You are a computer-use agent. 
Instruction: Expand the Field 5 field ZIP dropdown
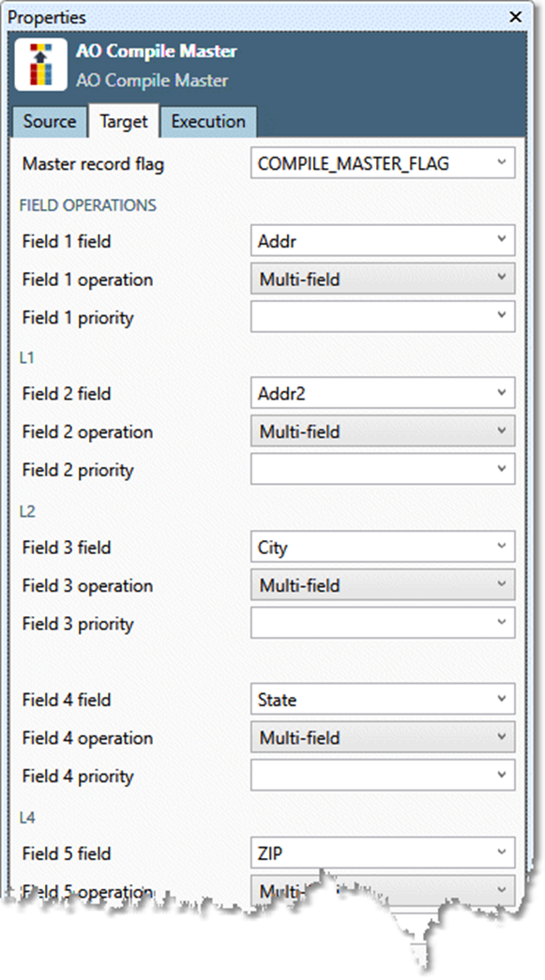(383, 853)
